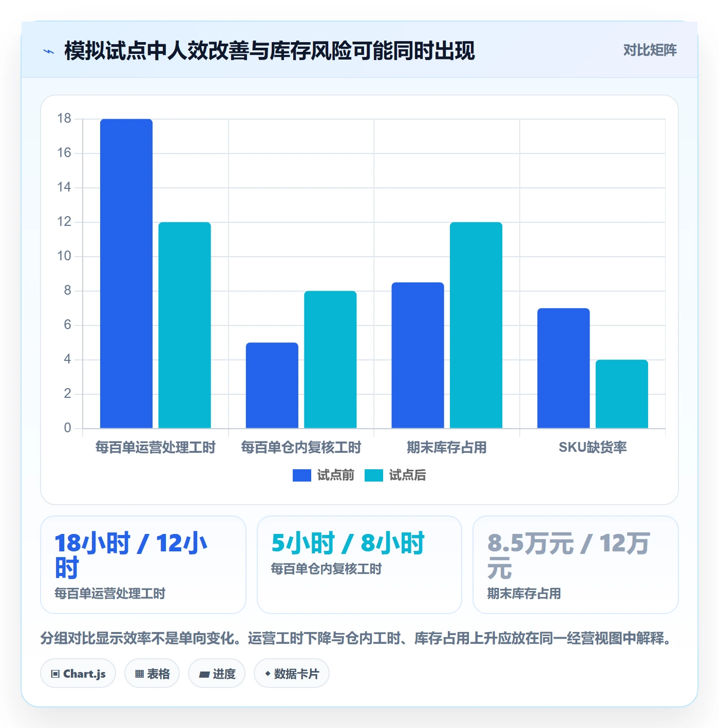Click the 每百单仓内复核工时 axis label
The width and height of the screenshot is (719, 728).
(x=301, y=447)
